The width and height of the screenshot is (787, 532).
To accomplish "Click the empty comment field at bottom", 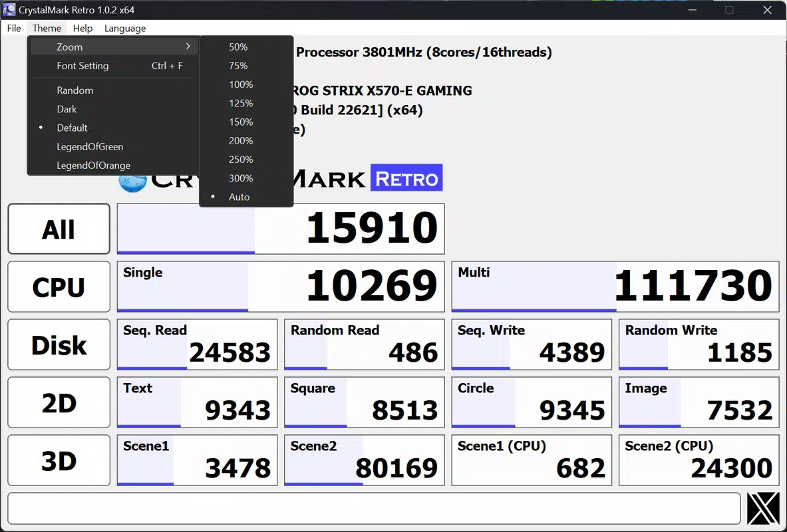I will [374, 509].
